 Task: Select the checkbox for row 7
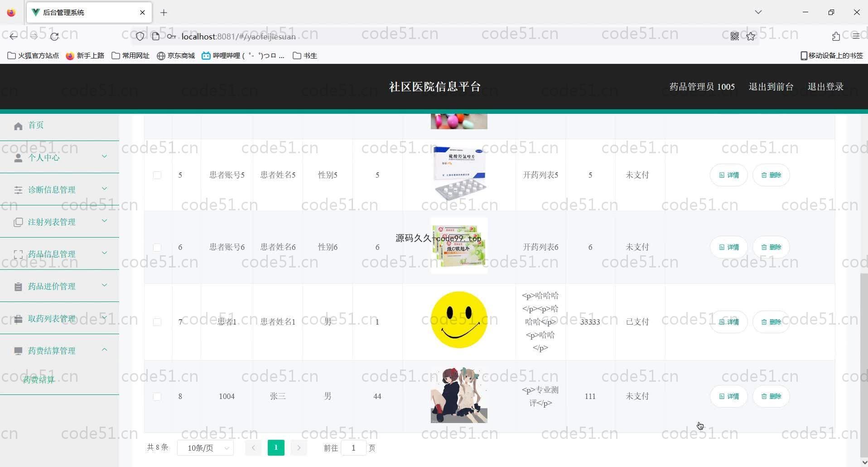tap(157, 322)
